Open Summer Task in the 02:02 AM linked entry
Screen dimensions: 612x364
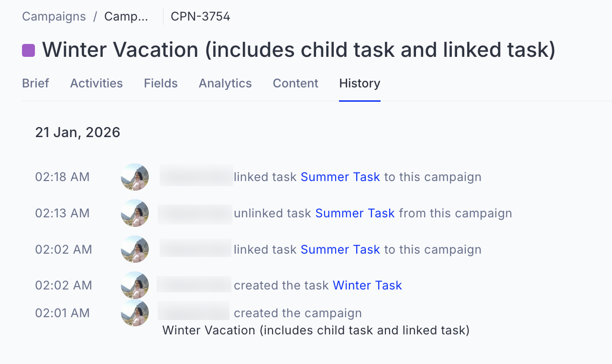coord(340,249)
